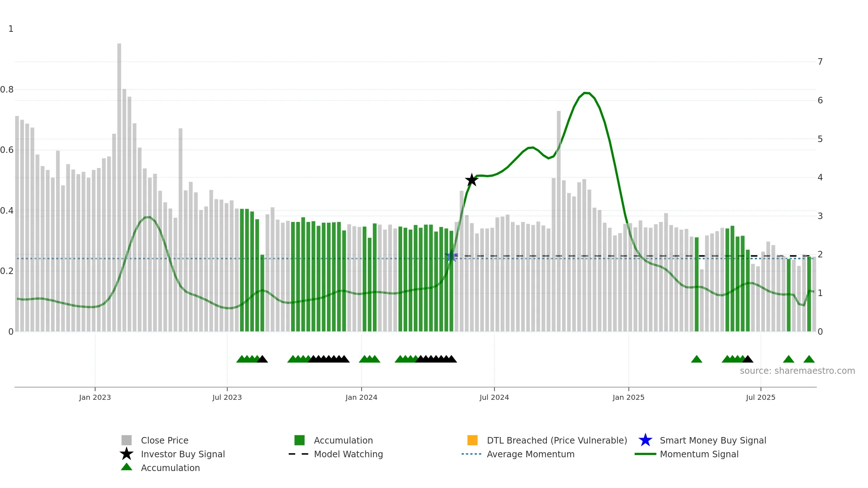Click the gray Close Price legend swatch
The image size is (868, 488).
pos(127,440)
